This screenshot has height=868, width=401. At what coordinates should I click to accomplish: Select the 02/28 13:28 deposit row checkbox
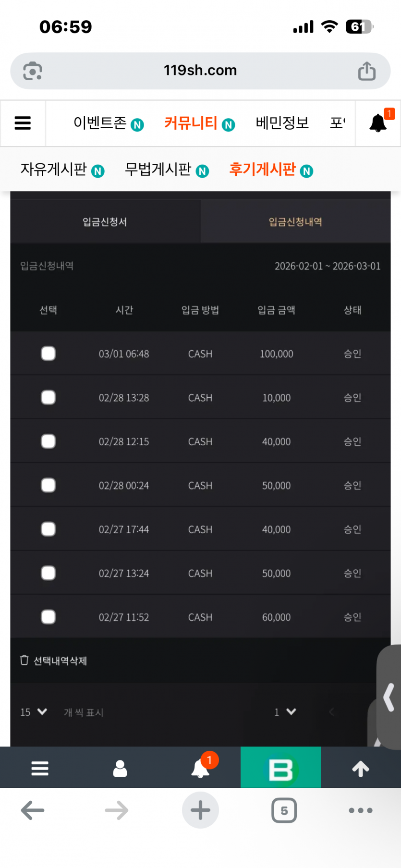tap(49, 398)
